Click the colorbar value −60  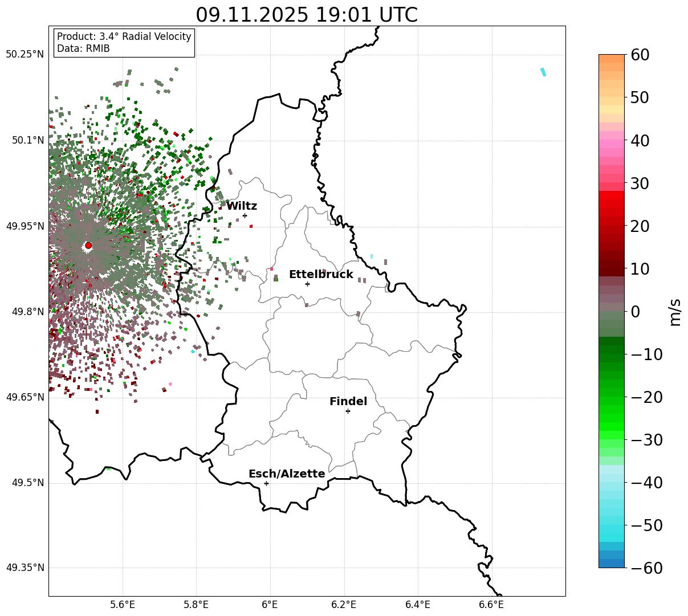point(646,568)
